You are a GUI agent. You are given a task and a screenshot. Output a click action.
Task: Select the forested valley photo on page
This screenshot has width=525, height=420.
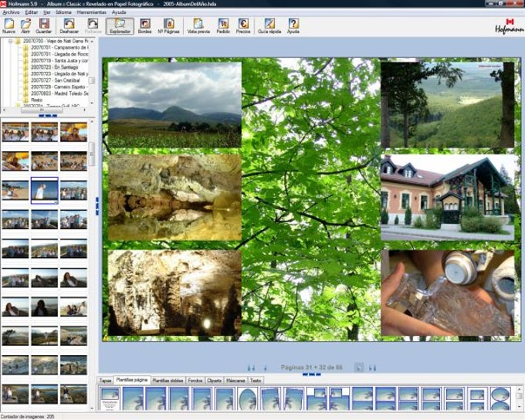[x=447, y=105]
